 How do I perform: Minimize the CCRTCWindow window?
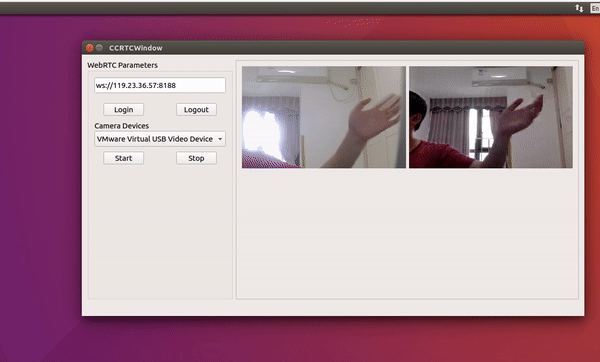click(x=99, y=48)
